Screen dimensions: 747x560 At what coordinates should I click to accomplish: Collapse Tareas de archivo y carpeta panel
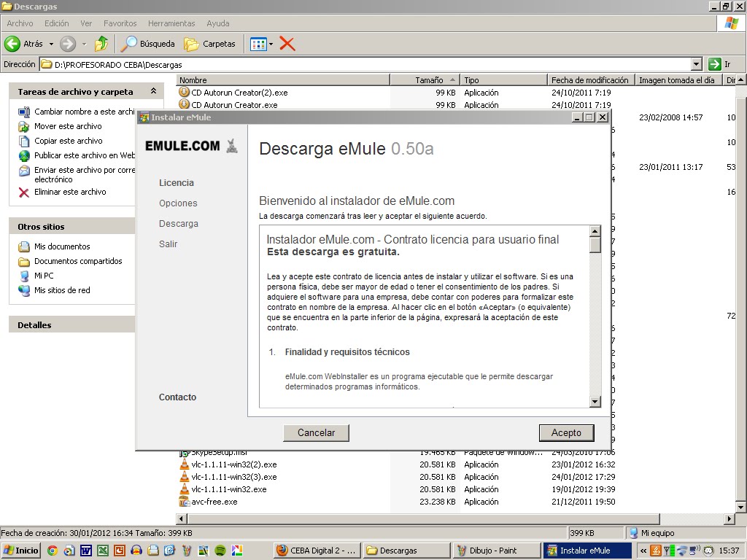tap(153, 91)
